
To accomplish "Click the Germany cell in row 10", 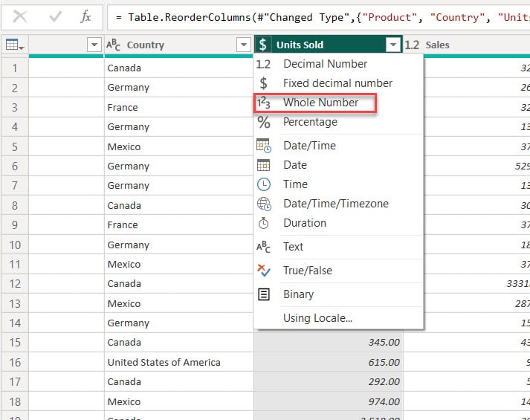I will (179, 245).
